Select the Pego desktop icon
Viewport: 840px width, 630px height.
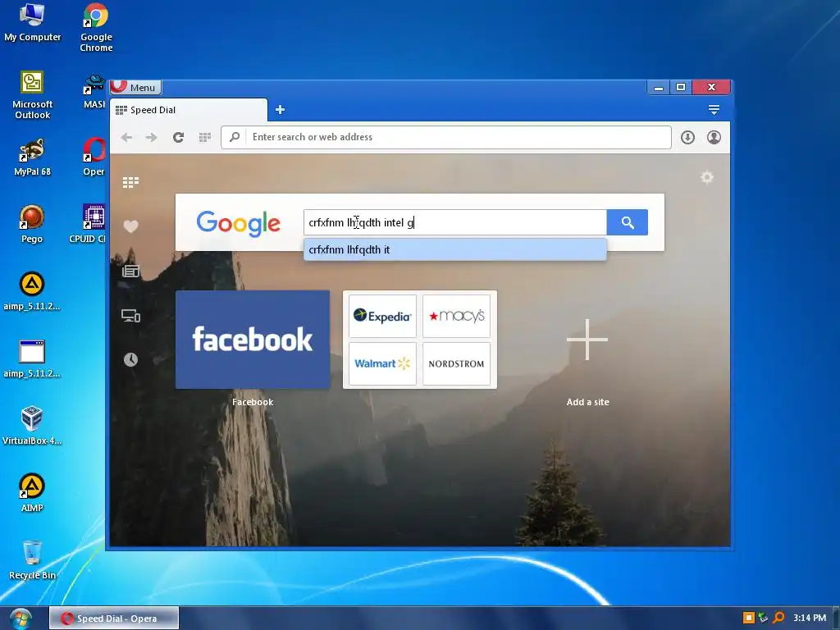click(x=32, y=224)
